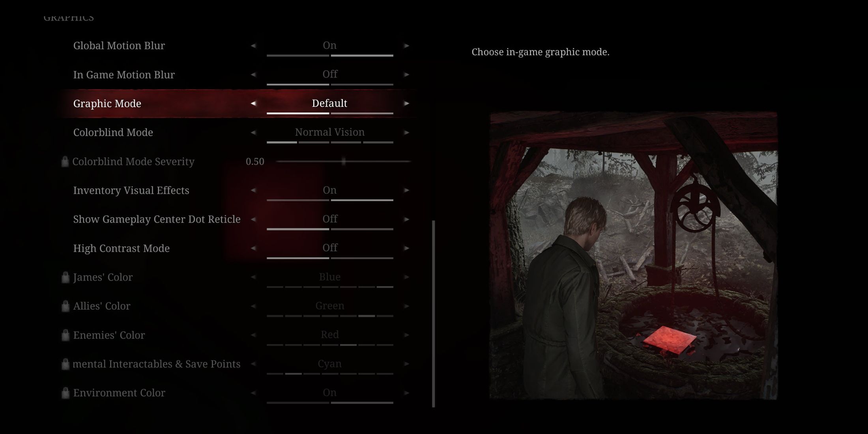Toggle High Contrast Mode off

[x=330, y=248]
